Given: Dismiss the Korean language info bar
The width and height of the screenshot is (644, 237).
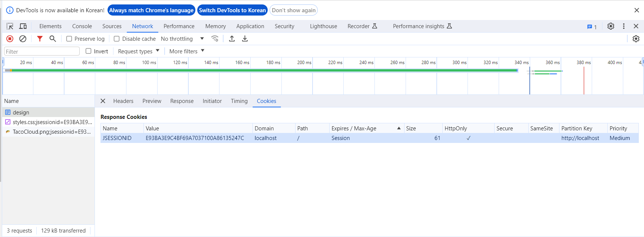Looking at the screenshot, I should click(637, 10).
